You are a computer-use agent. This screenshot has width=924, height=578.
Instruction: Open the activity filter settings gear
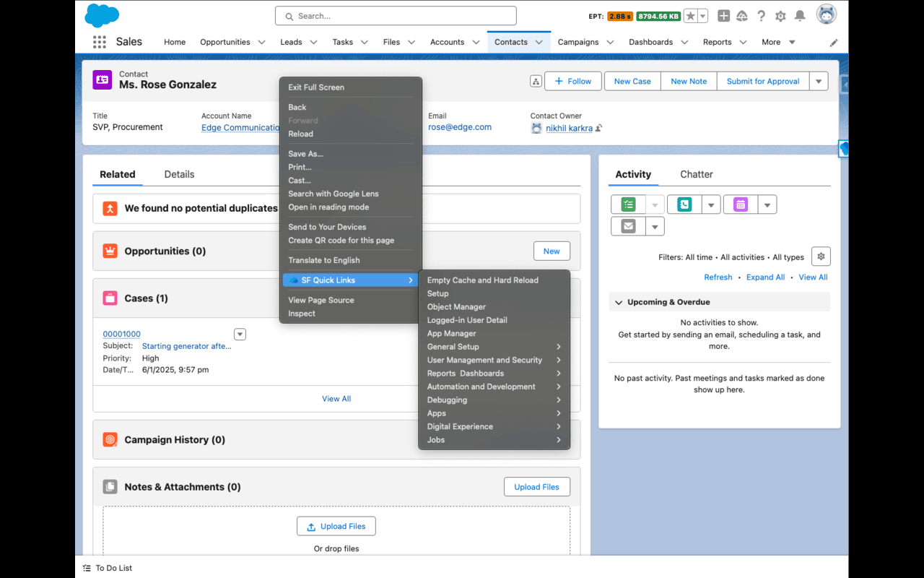[x=820, y=256]
